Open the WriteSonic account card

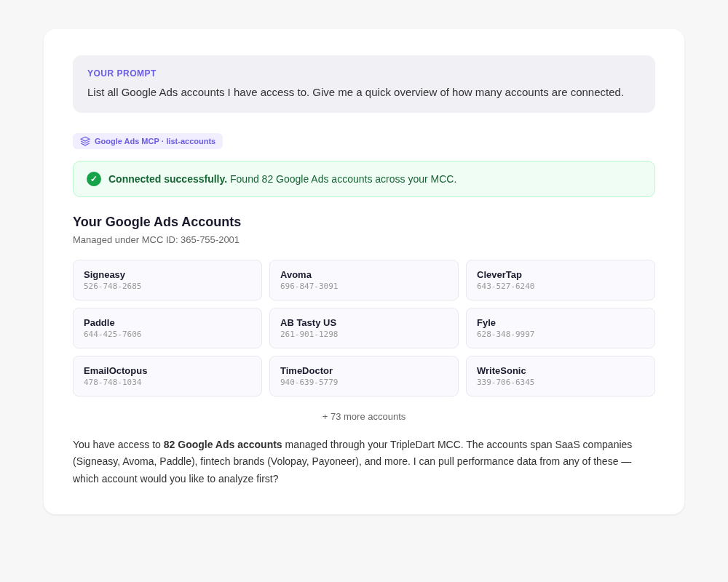561,376
